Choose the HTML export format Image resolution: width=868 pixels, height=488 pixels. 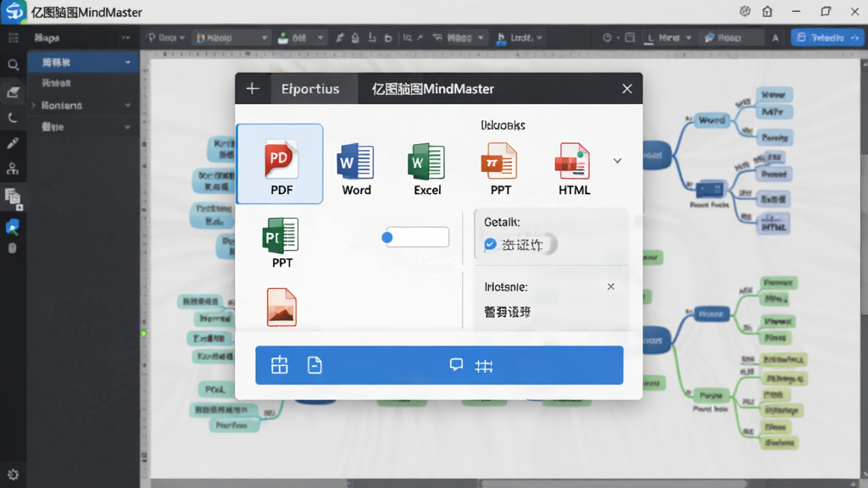574,169
